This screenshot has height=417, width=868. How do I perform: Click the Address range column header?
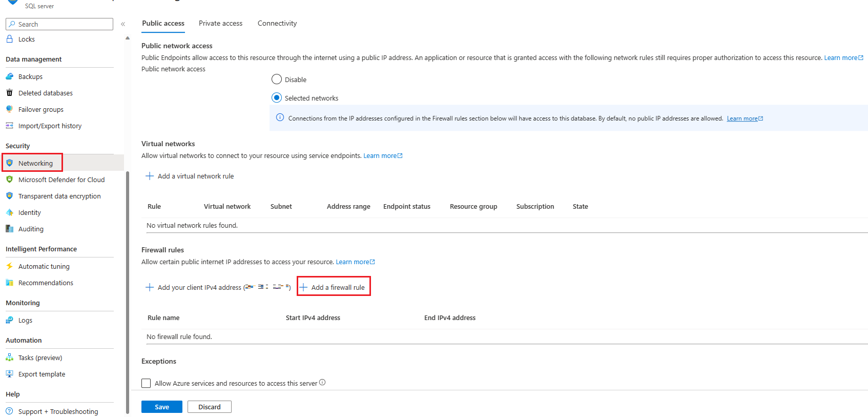[348, 207]
